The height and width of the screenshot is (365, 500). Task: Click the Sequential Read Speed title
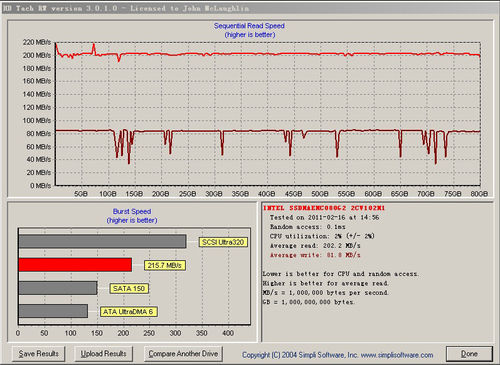(249, 26)
